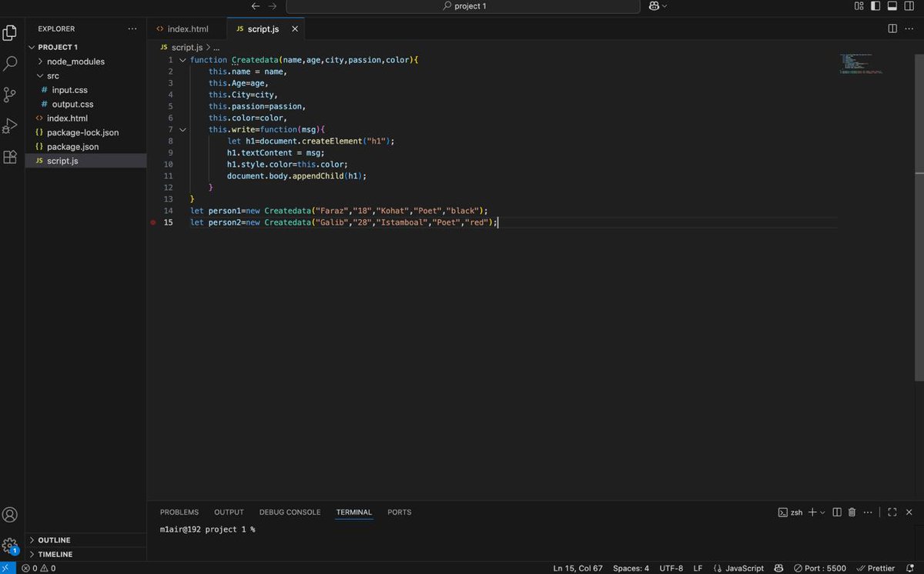Open Copilot status icon in status bar

tap(779, 568)
